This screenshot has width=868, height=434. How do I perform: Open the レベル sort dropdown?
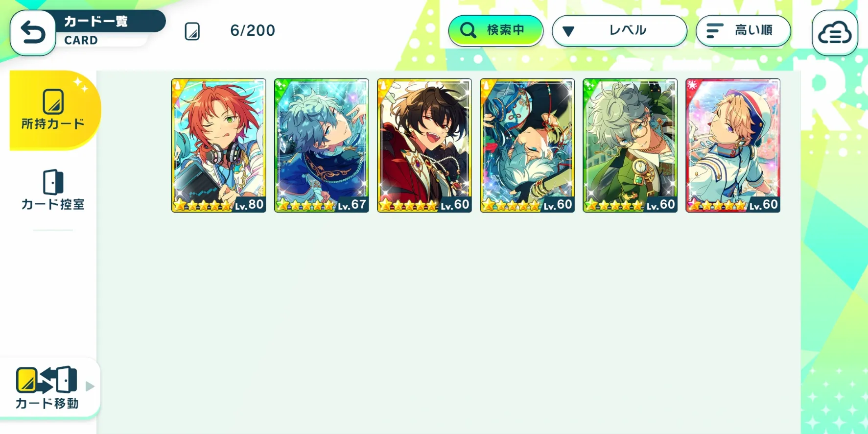pyautogui.click(x=619, y=31)
